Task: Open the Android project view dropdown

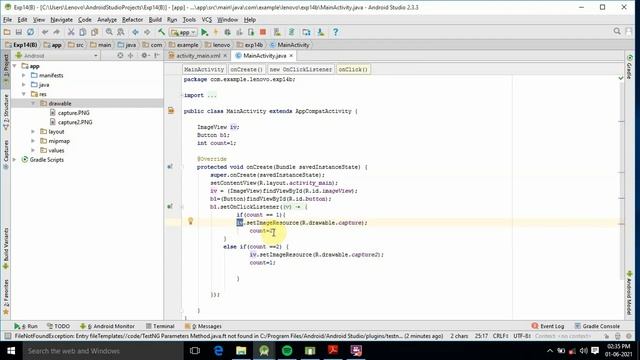Action: 57,56
